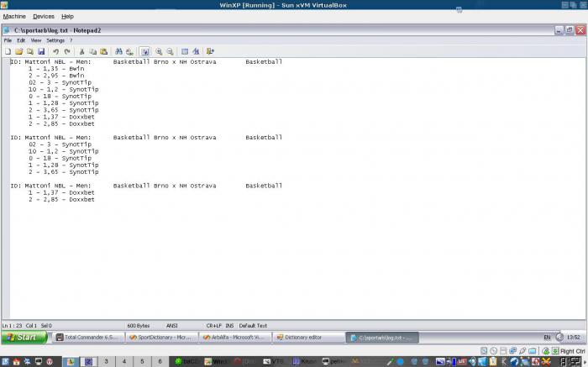Open the syntax scheme selector icon
Image resolution: width=588 pixels, height=367 pixels.
(x=185, y=51)
